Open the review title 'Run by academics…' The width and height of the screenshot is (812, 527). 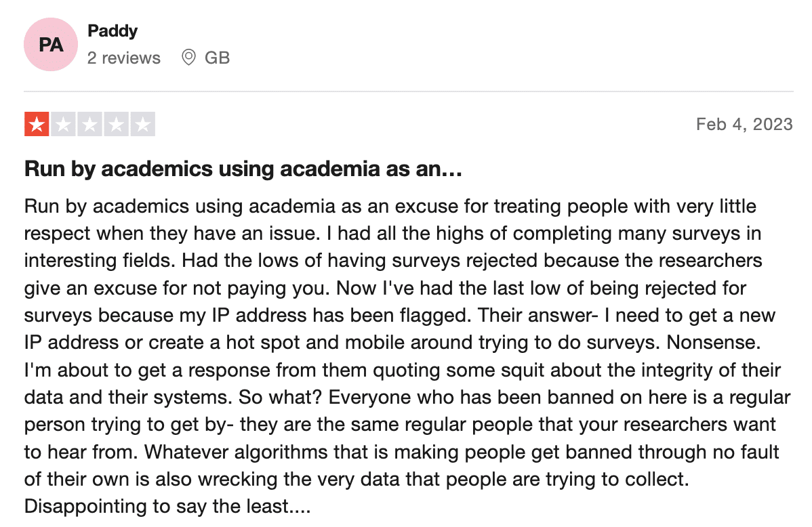click(243, 169)
